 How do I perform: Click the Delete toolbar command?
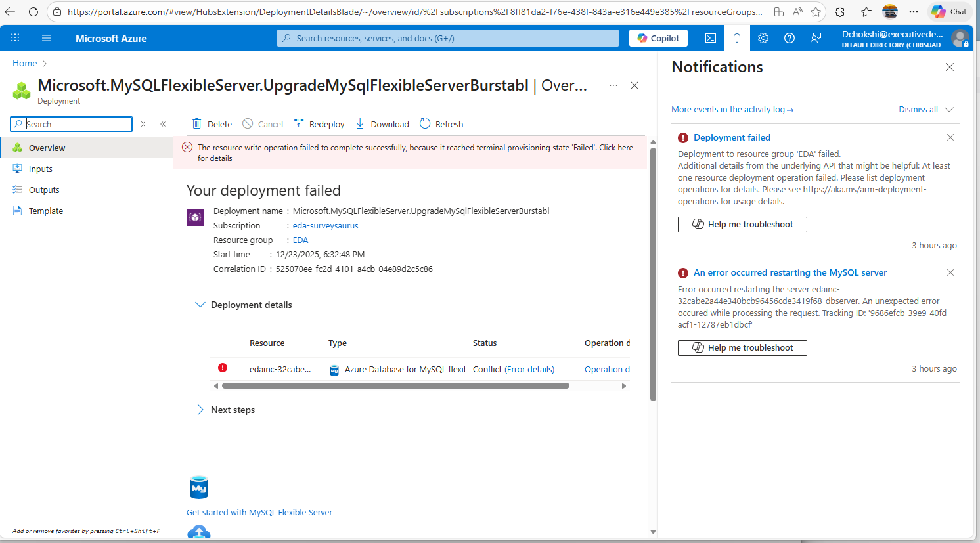click(x=212, y=124)
